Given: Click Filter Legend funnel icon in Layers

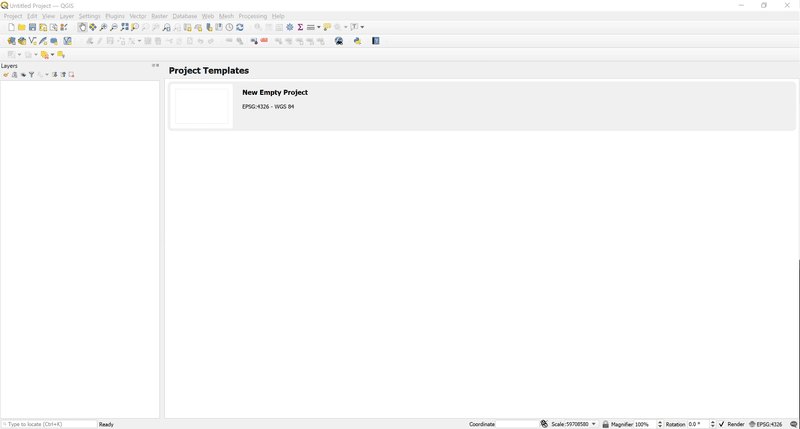Looking at the screenshot, I should [x=31, y=74].
